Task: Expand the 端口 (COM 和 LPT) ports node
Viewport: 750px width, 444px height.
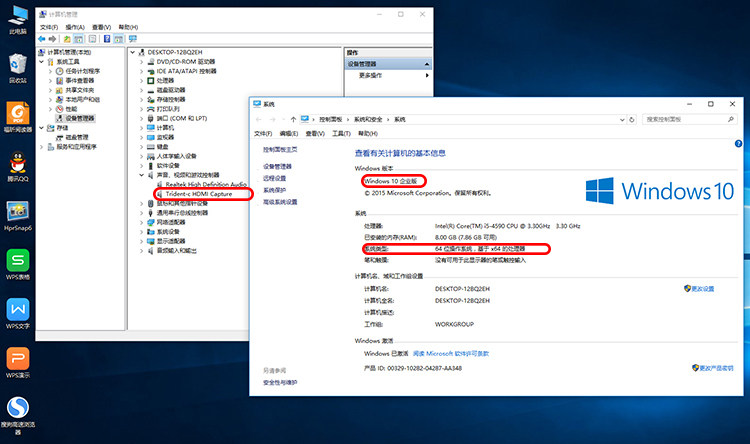Action: point(142,118)
